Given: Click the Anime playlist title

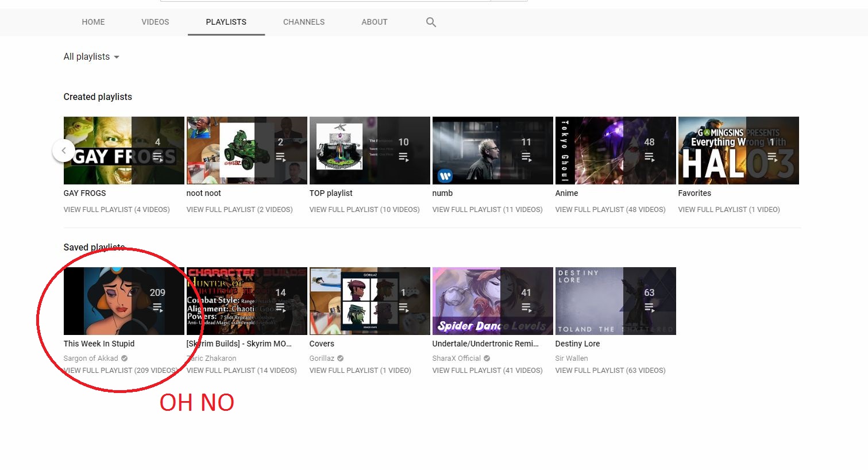Looking at the screenshot, I should coord(567,194).
